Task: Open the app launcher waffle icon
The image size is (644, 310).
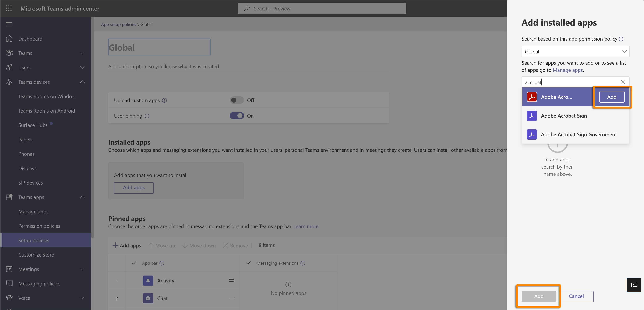Action: pos(9,8)
